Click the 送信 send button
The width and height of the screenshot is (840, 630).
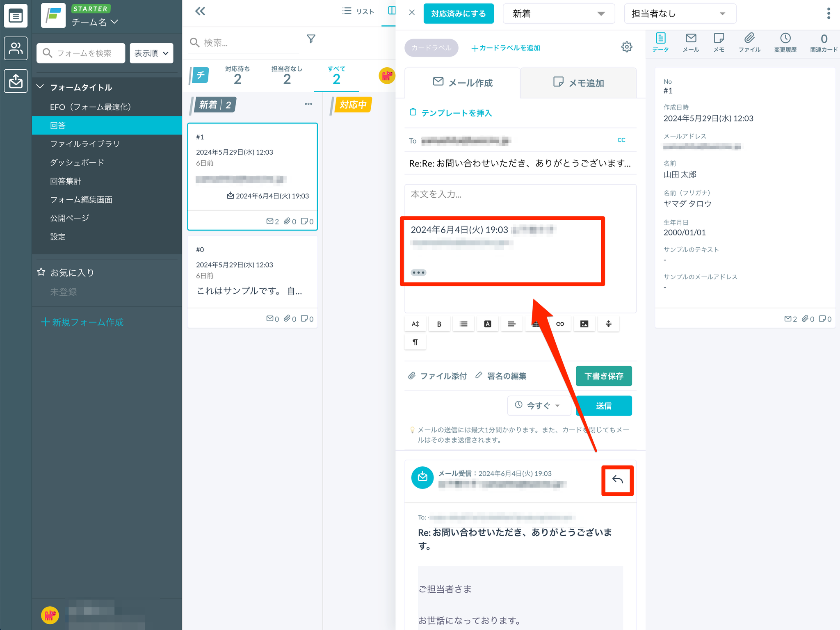click(603, 406)
